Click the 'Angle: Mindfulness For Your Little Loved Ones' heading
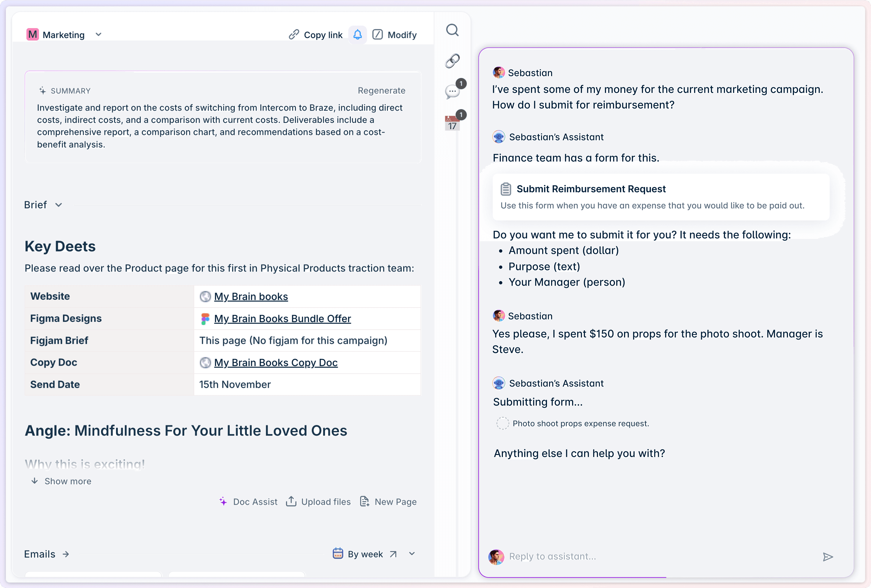Viewport: 871px width, 588px height. point(186,431)
